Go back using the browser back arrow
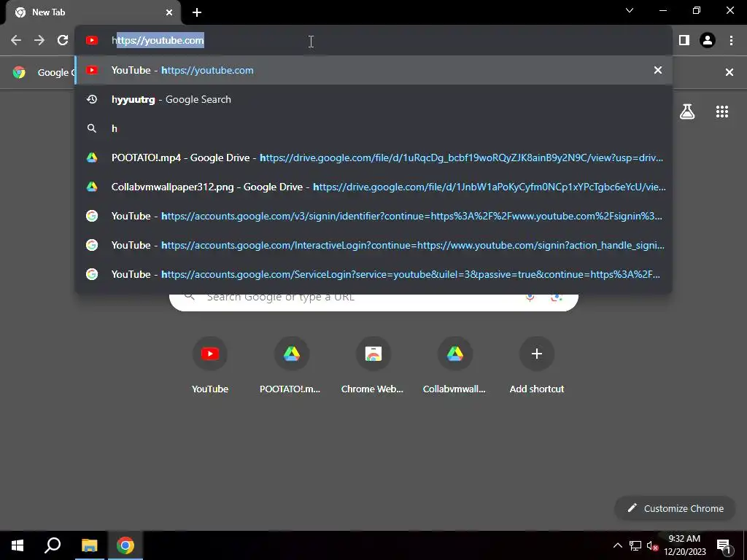The width and height of the screenshot is (747, 560). click(16, 41)
